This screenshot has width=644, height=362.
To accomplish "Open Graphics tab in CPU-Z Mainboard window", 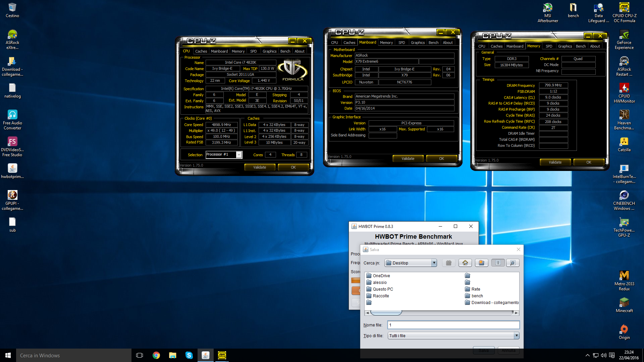I will 418,43.
